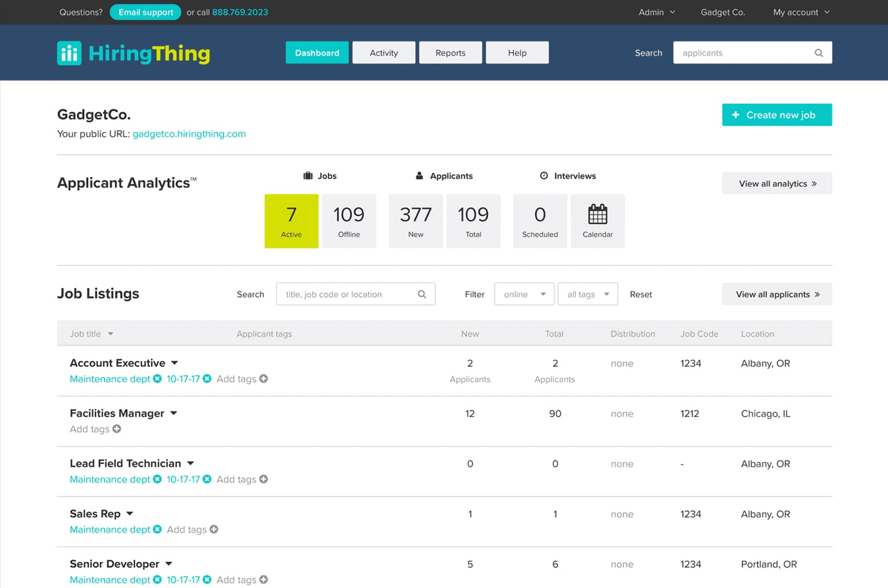The image size is (888, 588).
Task: Reset the job listing filters
Action: 641,294
